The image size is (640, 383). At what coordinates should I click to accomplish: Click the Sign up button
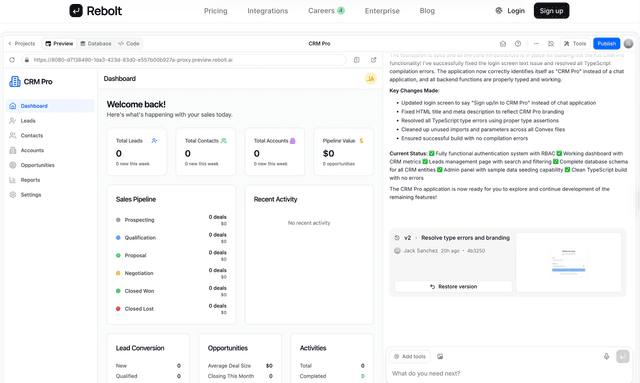click(x=551, y=11)
